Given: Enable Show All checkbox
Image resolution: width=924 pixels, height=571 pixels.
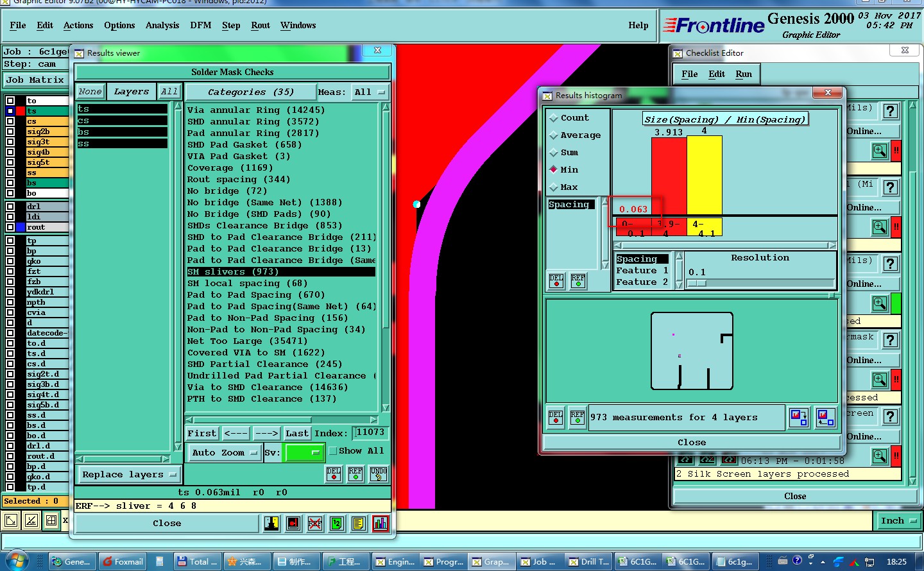Looking at the screenshot, I should click(x=333, y=451).
